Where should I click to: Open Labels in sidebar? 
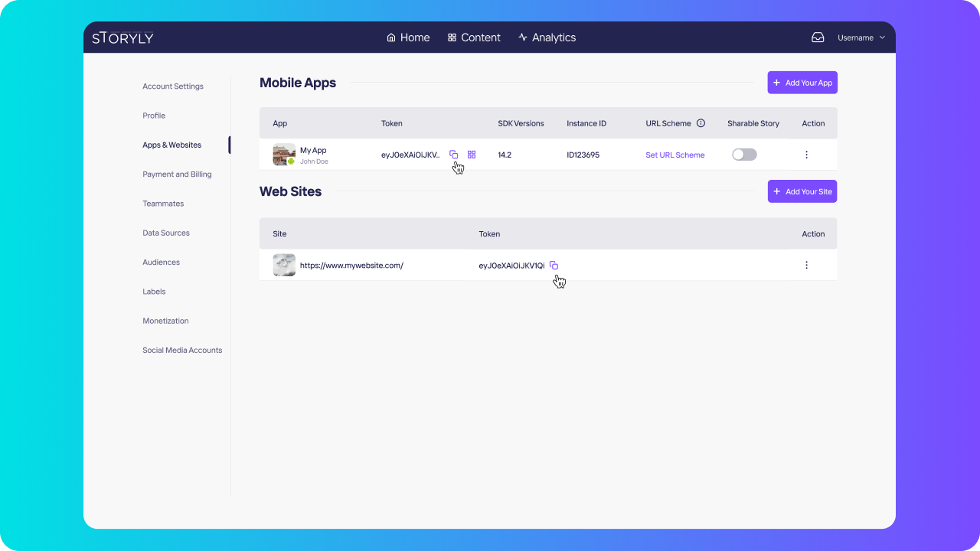[x=154, y=292]
